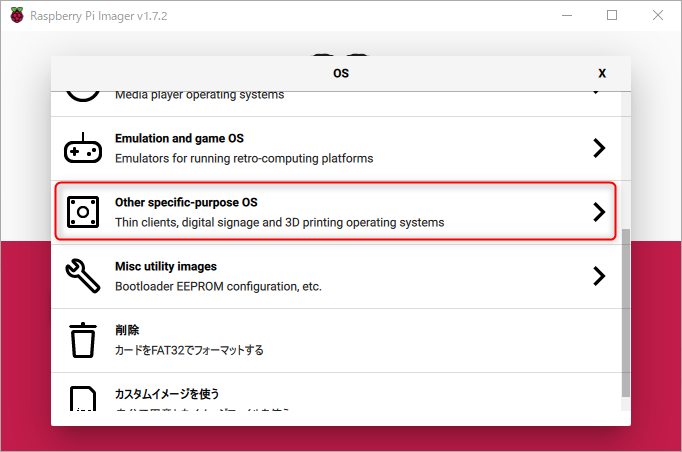Select Emulation and game OS title
The image size is (682, 452).
(x=179, y=138)
